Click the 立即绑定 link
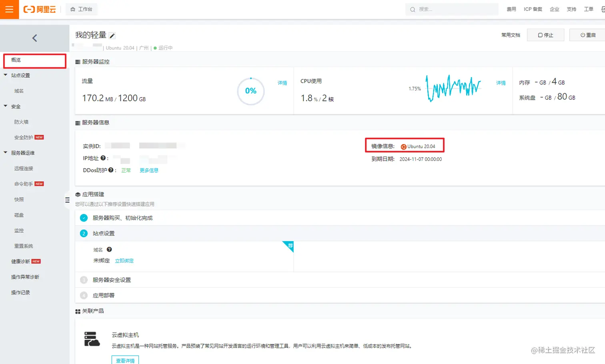The image size is (605, 364). 124,261
